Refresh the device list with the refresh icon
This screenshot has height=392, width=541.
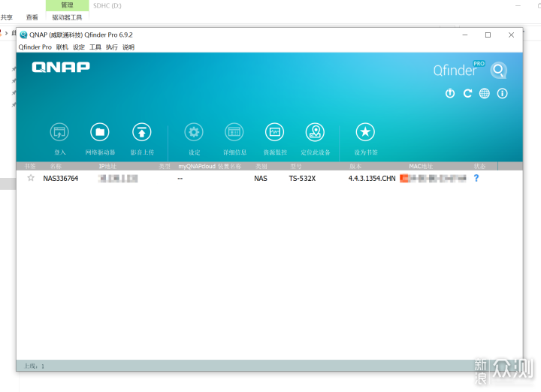tap(467, 93)
